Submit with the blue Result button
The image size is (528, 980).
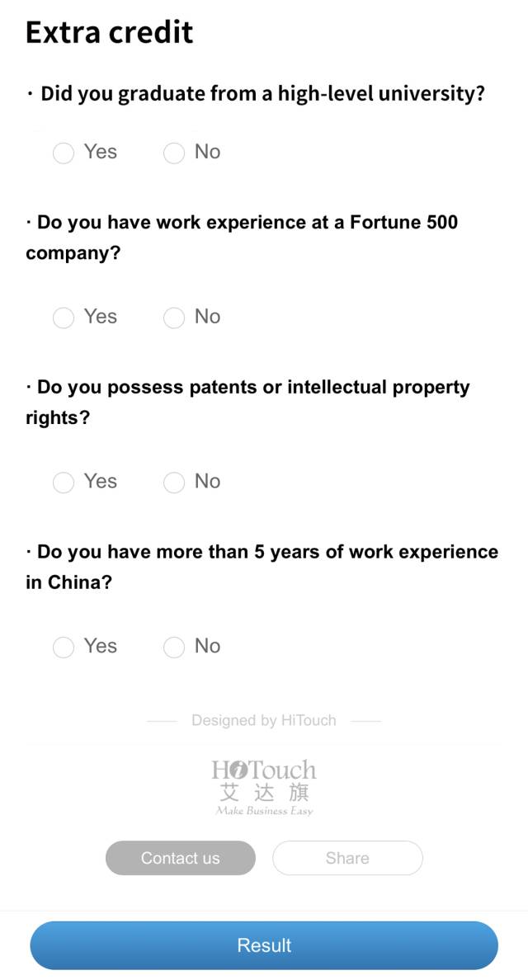click(264, 945)
